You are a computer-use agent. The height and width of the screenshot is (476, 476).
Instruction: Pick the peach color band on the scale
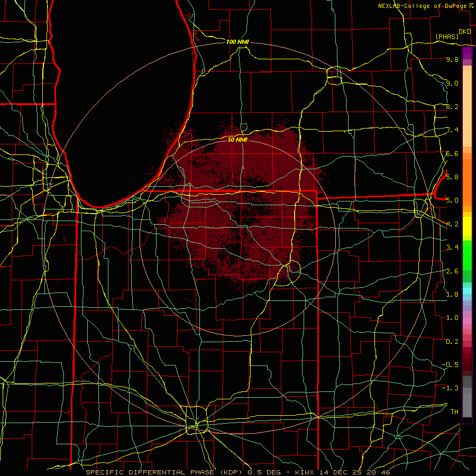coord(467,109)
